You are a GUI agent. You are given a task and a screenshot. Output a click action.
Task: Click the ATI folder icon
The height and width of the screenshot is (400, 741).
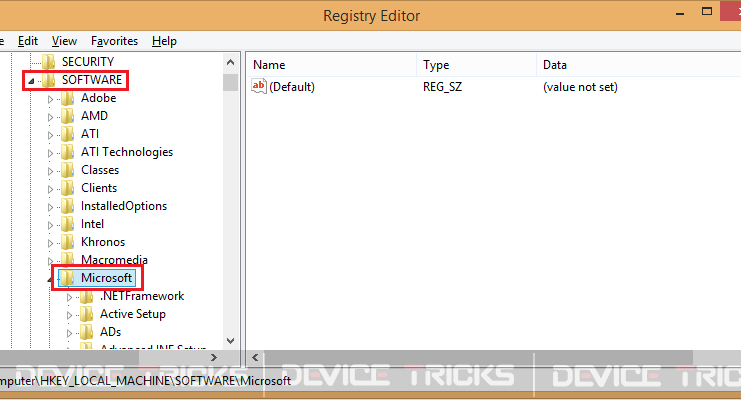[68, 134]
